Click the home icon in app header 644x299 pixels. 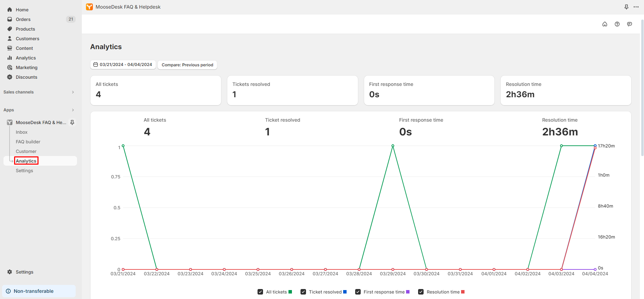click(x=605, y=24)
